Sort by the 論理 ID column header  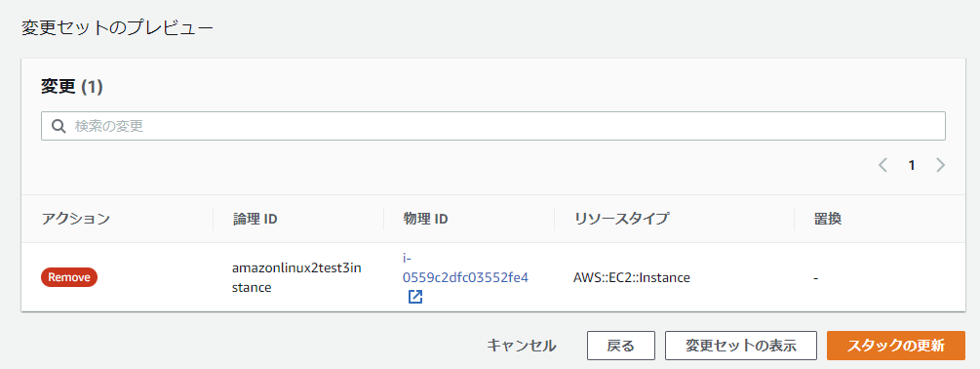tap(255, 219)
